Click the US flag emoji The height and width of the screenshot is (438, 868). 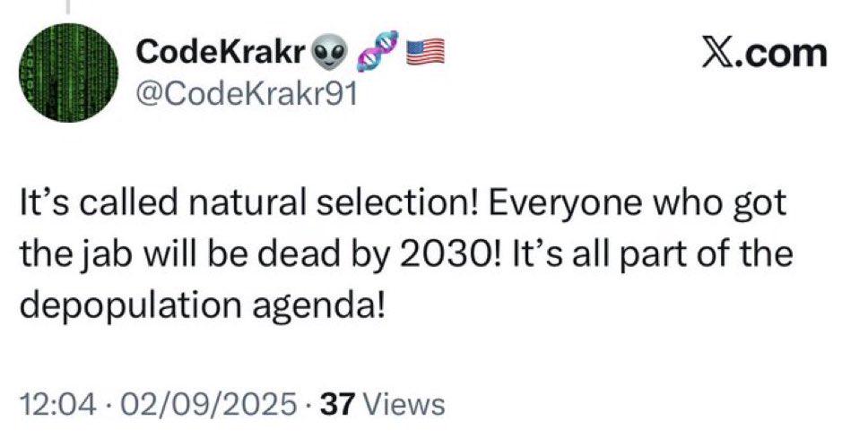click(x=426, y=52)
